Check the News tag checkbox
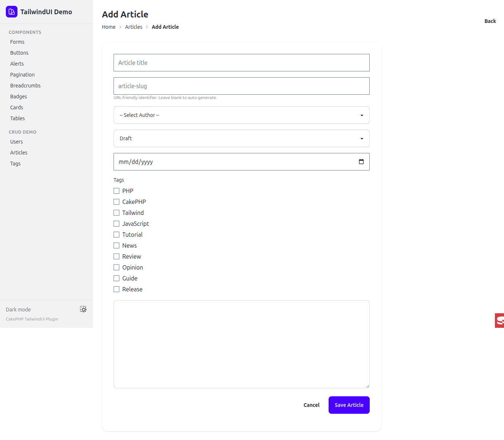The height and width of the screenshot is (440, 504). (116, 245)
